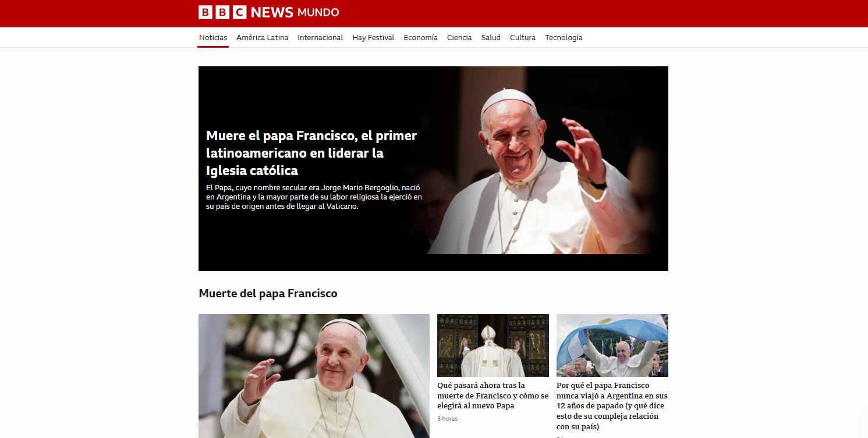This screenshot has width=868, height=438.
Task: Click the 'Muerte del papa Francisco' section heading
Action: [268, 293]
